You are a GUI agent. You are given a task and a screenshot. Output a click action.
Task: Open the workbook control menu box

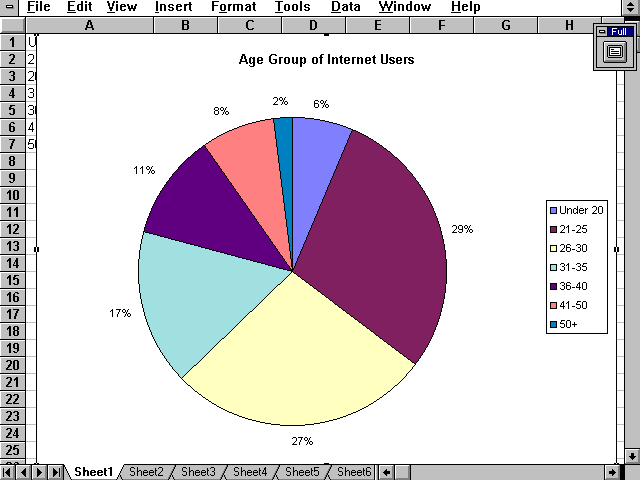pos(10,7)
